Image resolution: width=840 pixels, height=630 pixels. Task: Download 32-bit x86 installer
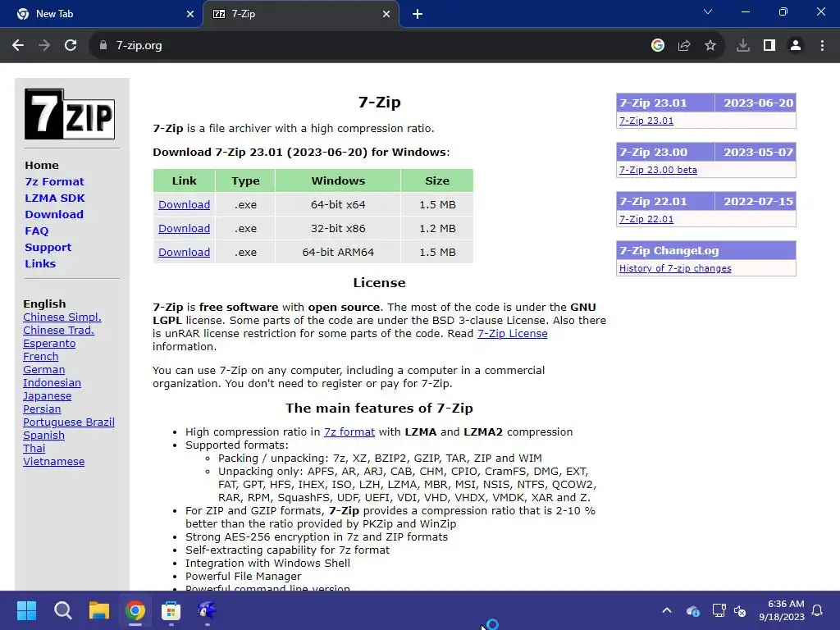[185, 228]
